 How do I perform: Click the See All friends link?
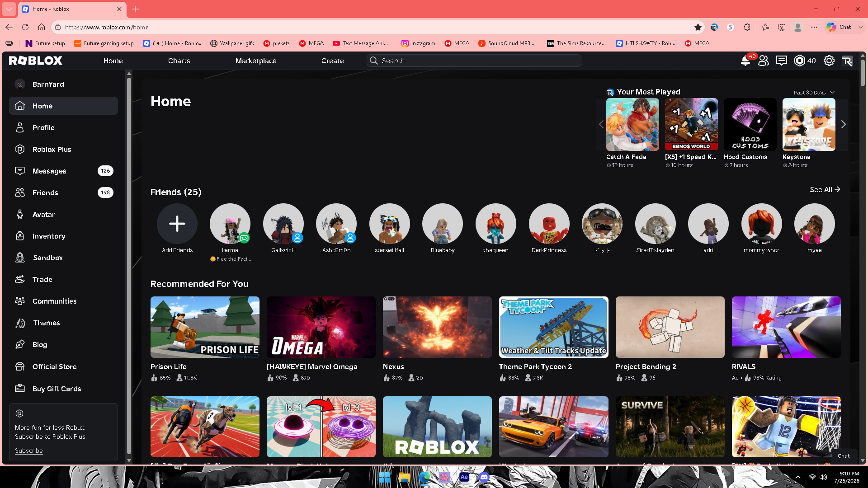825,190
